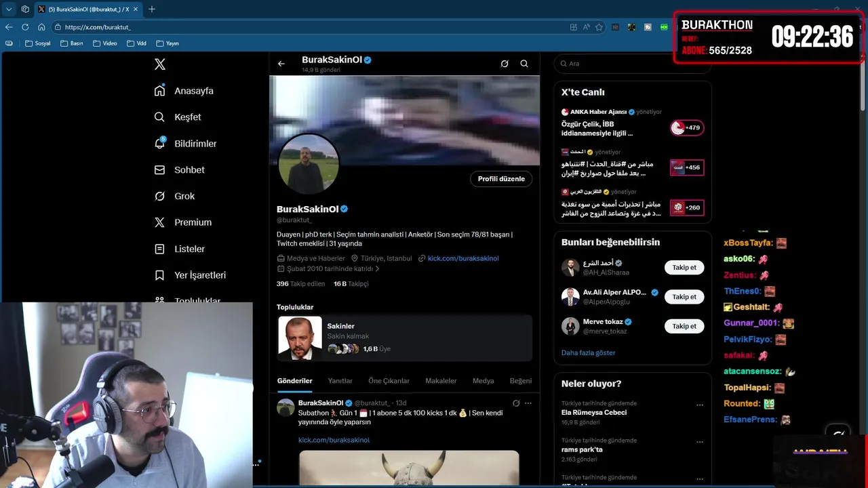Click Profili düzenle button
The height and width of the screenshot is (488, 868).
coord(501,179)
